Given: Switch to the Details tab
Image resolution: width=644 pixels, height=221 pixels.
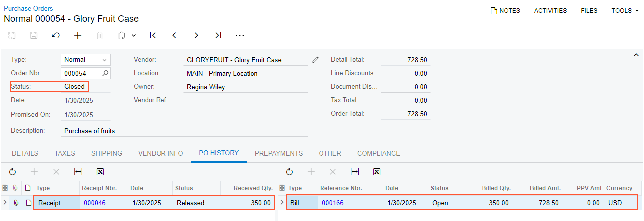Looking at the screenshot, I should [x=25, y=153].
